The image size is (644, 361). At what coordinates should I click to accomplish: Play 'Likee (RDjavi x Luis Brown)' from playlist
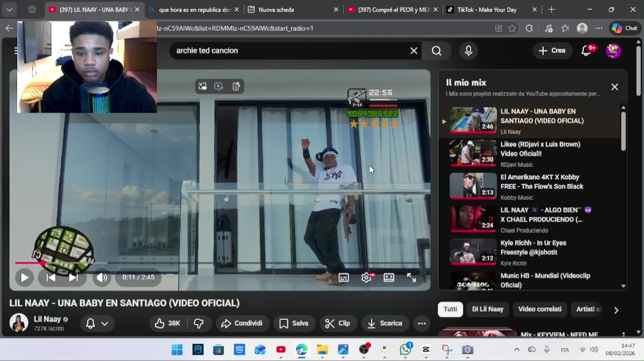tap(530, 153)
